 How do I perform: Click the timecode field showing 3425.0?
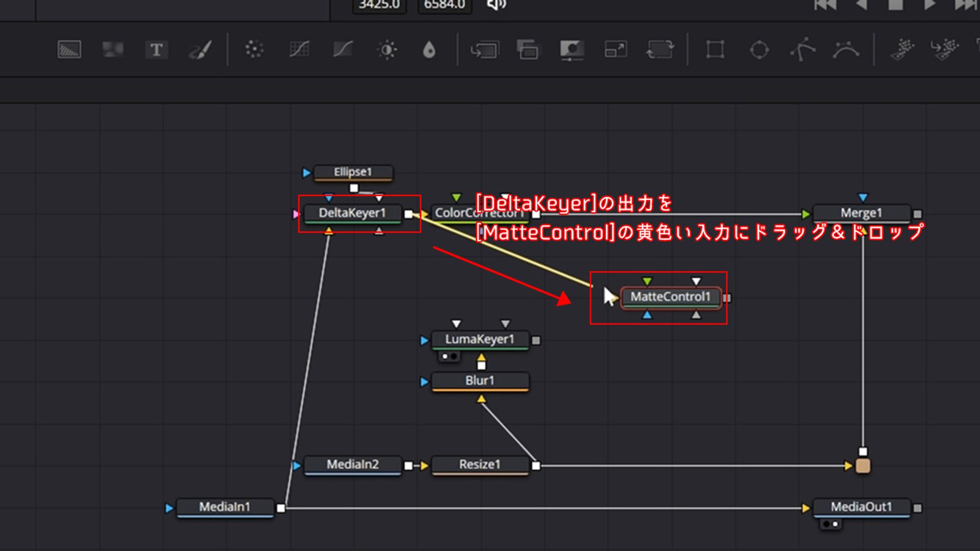(379, 5)
